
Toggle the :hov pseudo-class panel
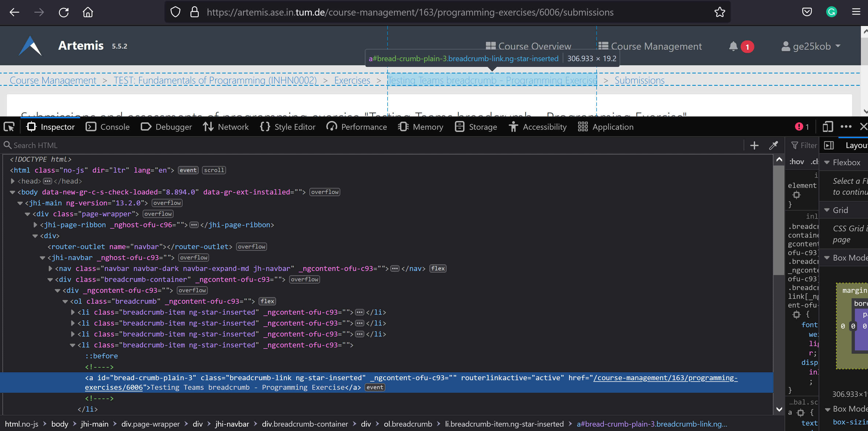(797, 162)
